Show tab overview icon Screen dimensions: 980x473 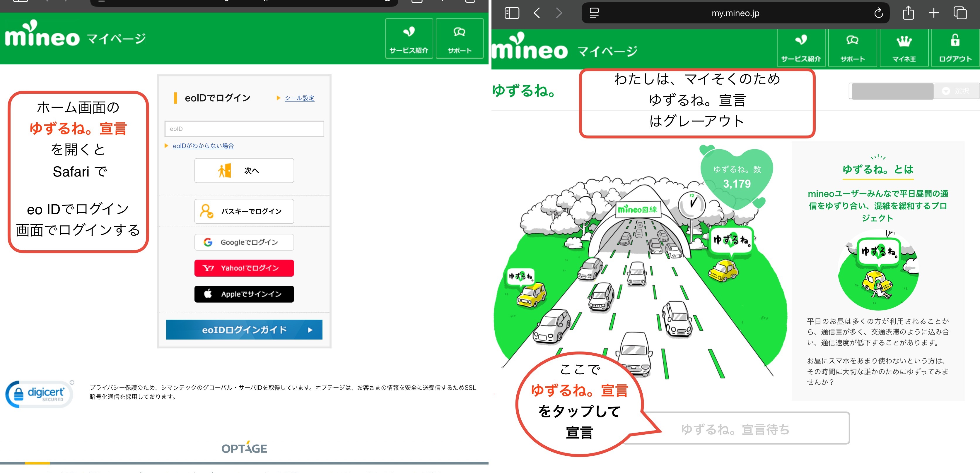(x=960, y=13)
